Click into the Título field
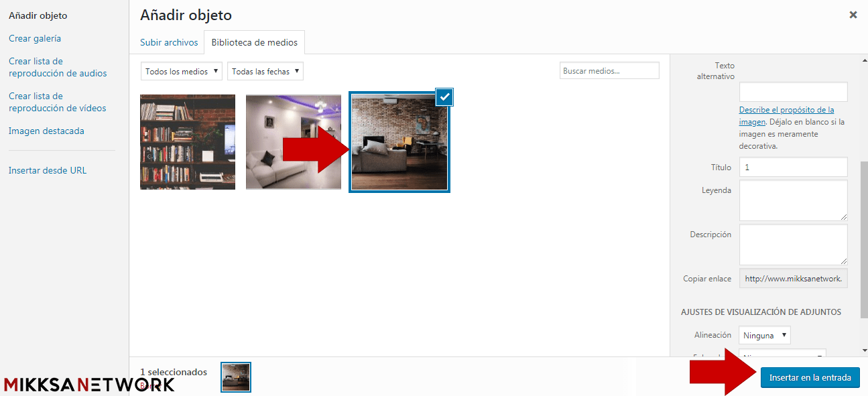Image resolution: width=868 pixels, height=396 pixels. 793,167
